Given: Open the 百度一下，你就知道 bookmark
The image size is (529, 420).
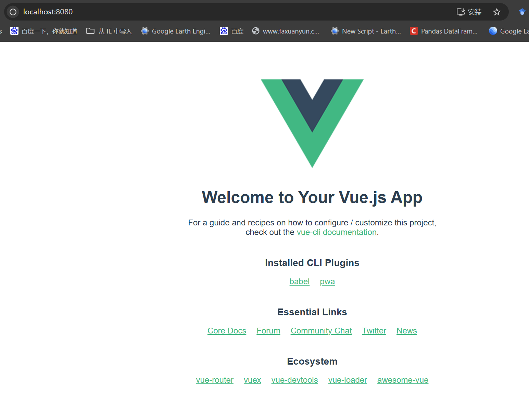Looking at the screenshot, I should point(44,31).
